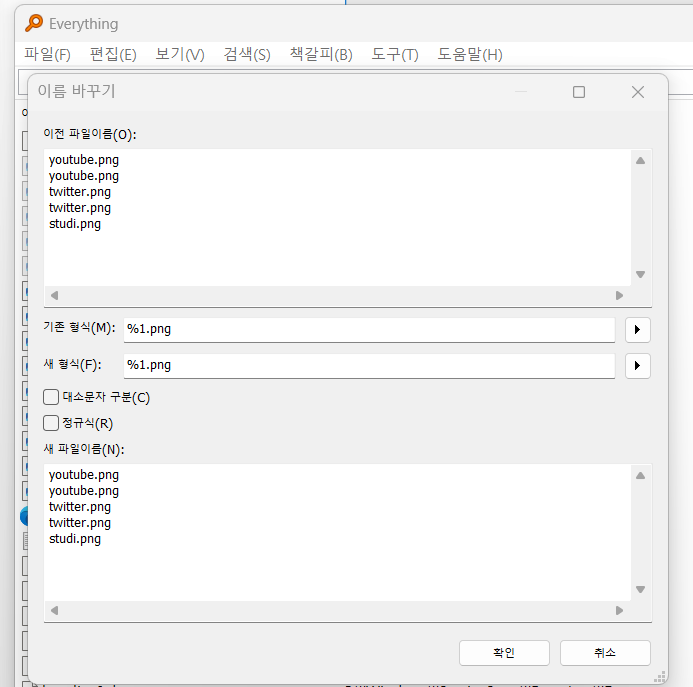This screenshot has height=687, width=693.
Task: Click the dialog resize grip corner
Action: click(x=660, y=677)
